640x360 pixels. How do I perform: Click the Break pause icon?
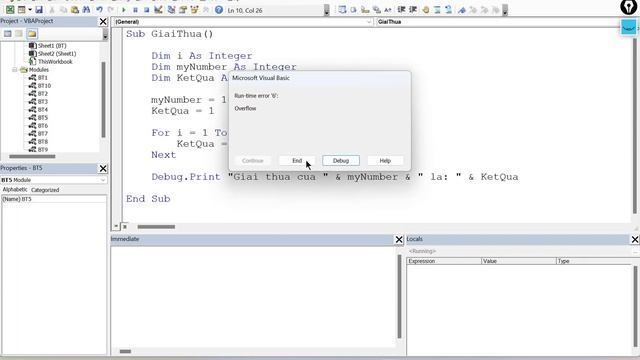(135, 10)
